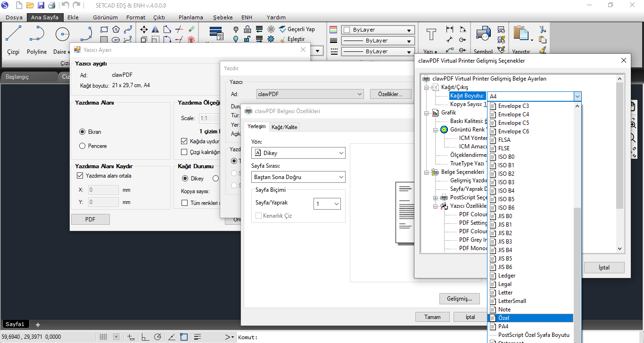Image resolution: width=644 pixels, height=343 pixels.
Task: Open the Görünüm menu
Action: pos(105,17)
